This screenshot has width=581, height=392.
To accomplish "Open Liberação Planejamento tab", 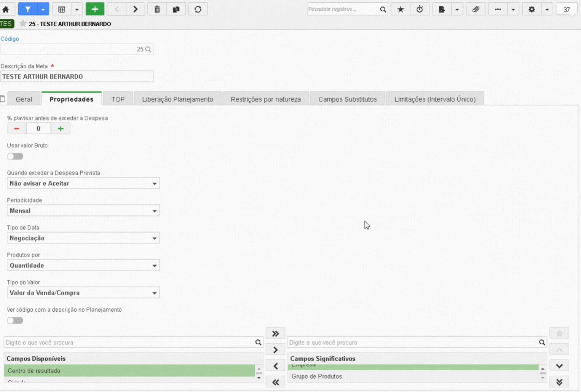I will pyautogui.click(x=177, y=99).
